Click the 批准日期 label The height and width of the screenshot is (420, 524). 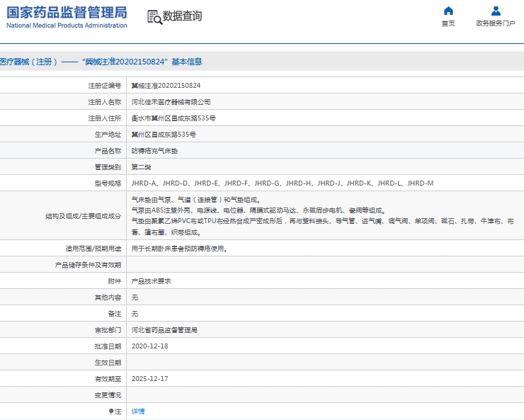coord(108,346)
